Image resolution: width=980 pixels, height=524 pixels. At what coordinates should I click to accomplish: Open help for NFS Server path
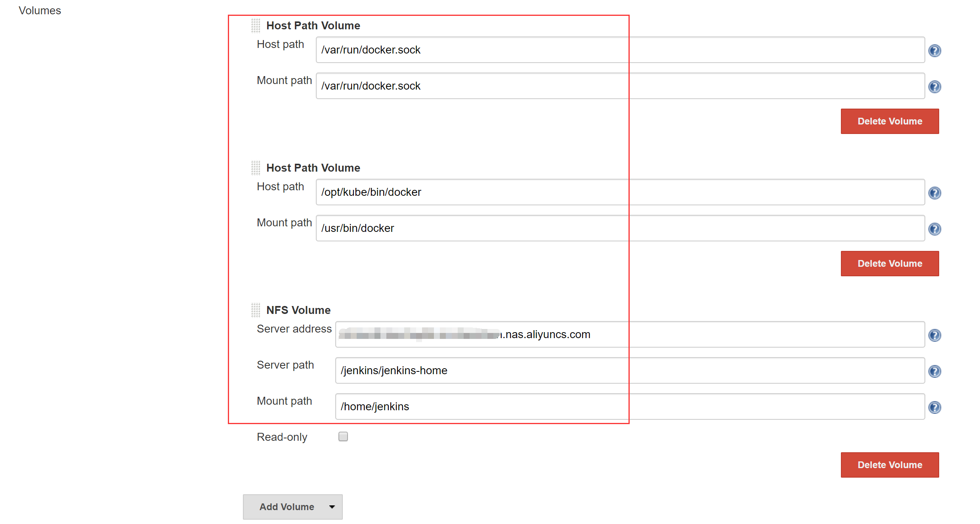point(934,371)
